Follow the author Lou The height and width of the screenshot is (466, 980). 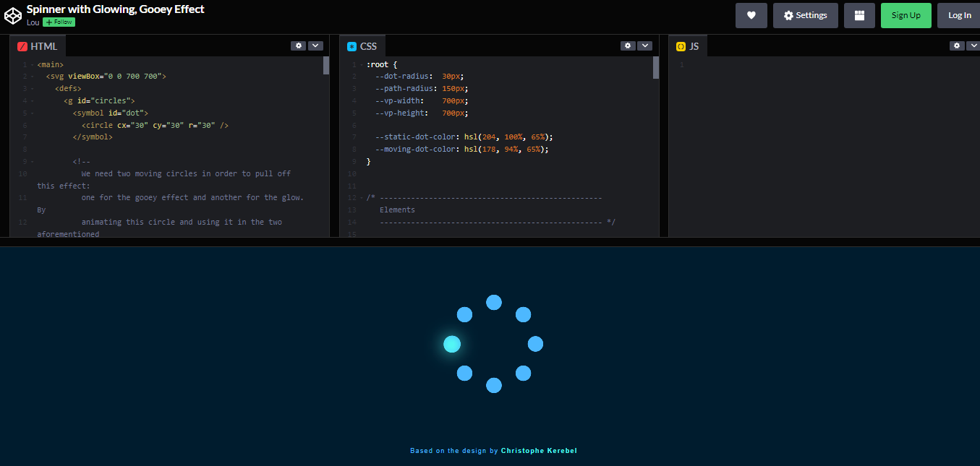[x=58, y=22]
